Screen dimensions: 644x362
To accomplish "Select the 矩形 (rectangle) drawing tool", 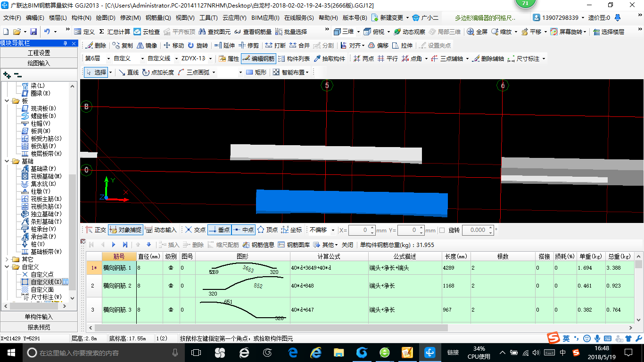I will pos(256,73).
